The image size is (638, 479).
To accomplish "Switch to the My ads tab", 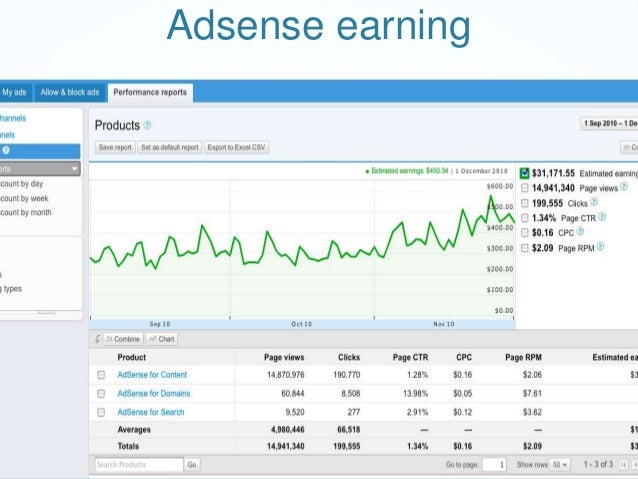I will [14, 92].
